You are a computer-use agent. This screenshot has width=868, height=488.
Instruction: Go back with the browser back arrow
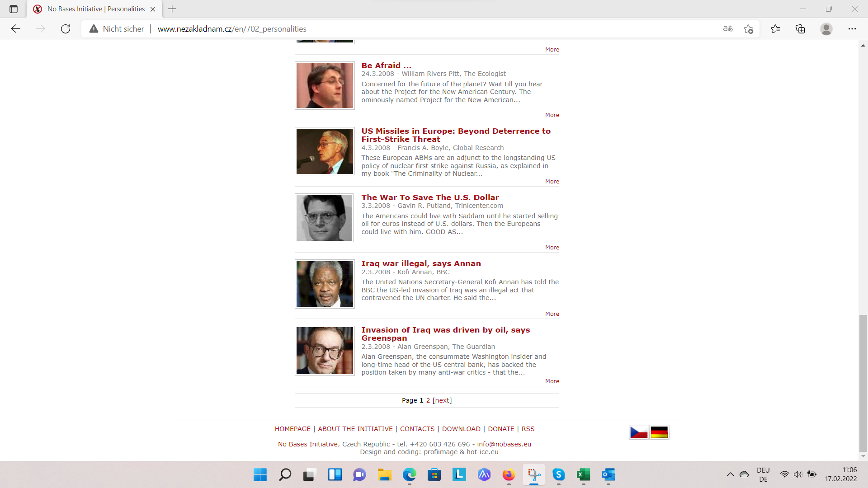[16, 29]
